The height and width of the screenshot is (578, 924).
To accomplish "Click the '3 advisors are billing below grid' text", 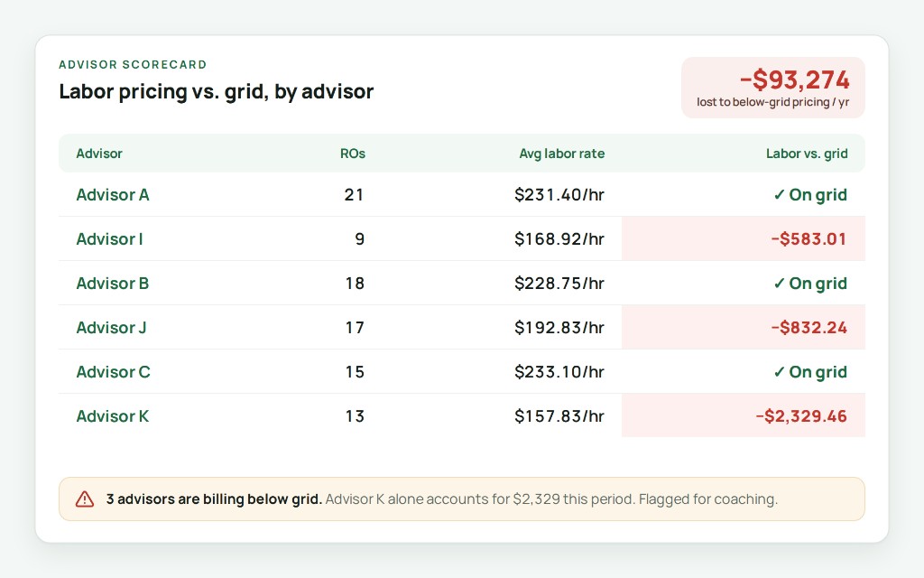I will (x=214, y=499).
